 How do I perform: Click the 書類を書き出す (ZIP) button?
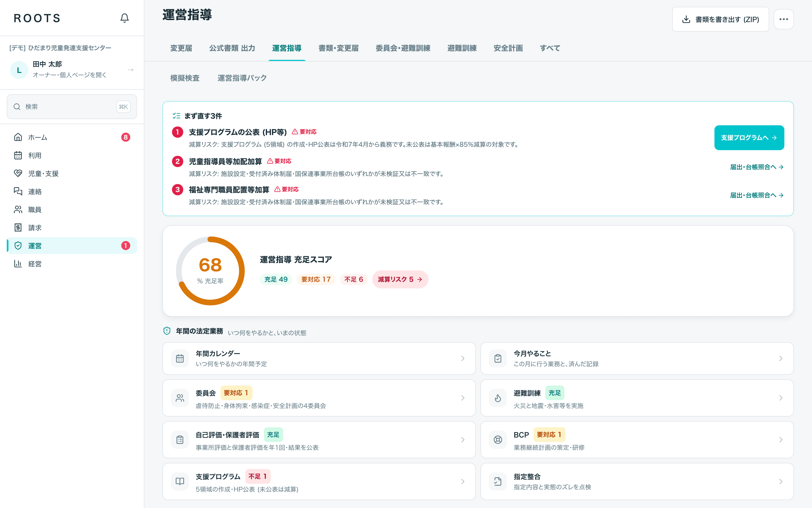point(720,19)
